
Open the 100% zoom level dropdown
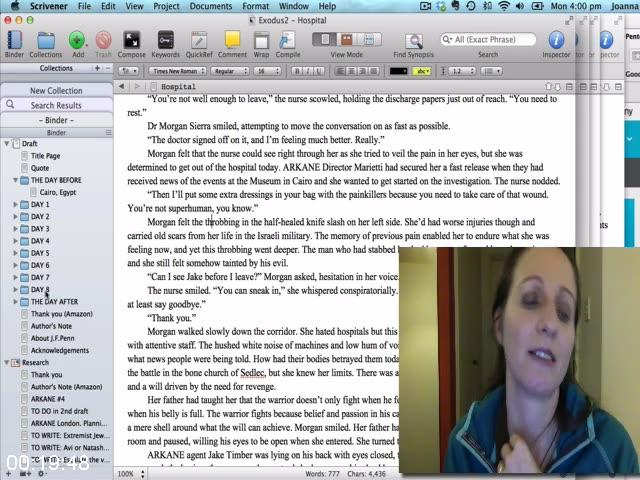[x=131, y=474]
